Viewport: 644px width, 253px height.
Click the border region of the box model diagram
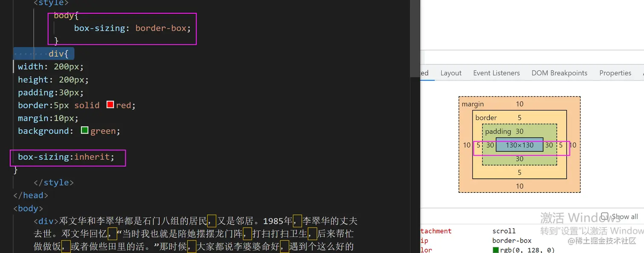(x=486, y=118)
